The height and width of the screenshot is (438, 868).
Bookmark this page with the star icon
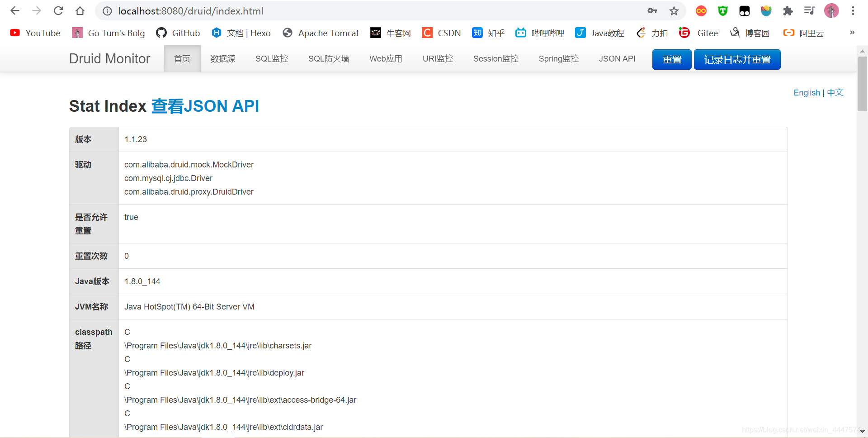(x=674, y=11)
